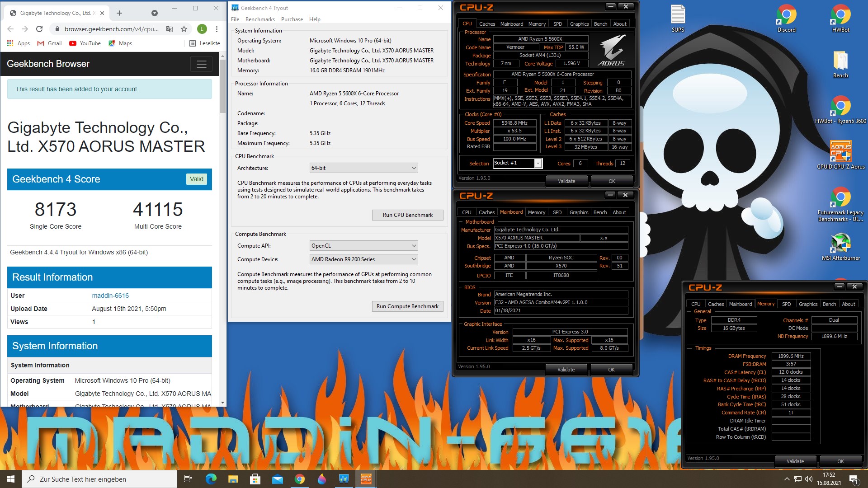Launch CPUID CPU-Z Aorus desktop icon

tap(840, 155)
